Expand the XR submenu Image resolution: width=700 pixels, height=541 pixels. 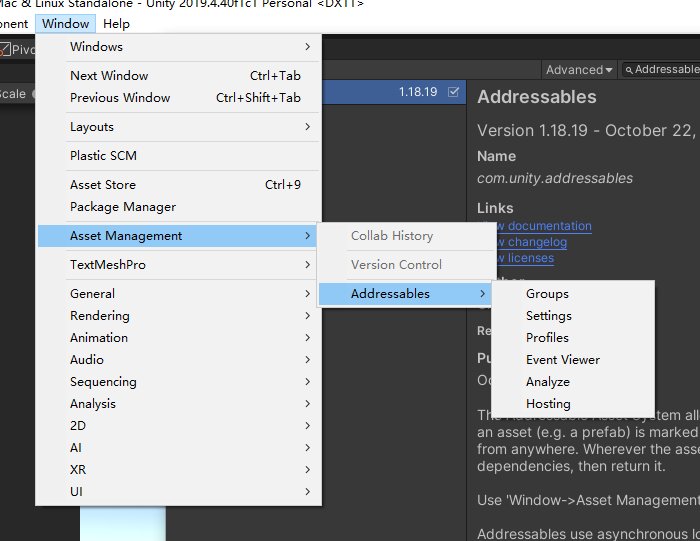coord(179,470)
